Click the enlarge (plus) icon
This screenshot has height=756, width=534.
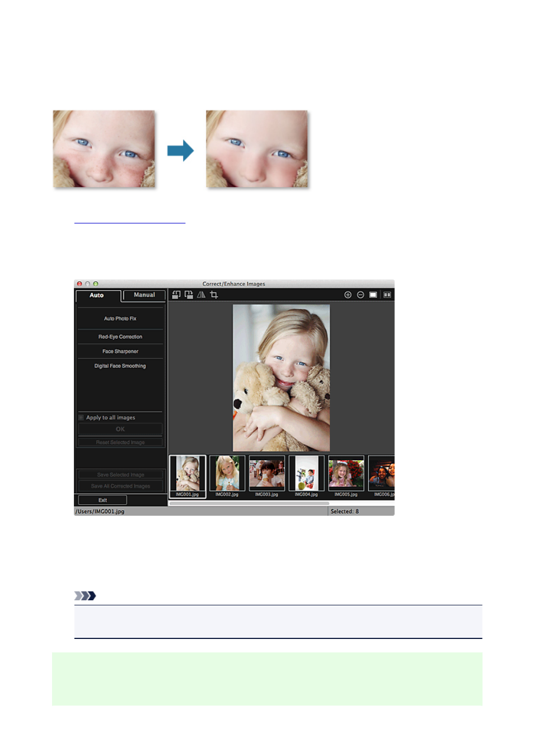(x=348, y=295)
